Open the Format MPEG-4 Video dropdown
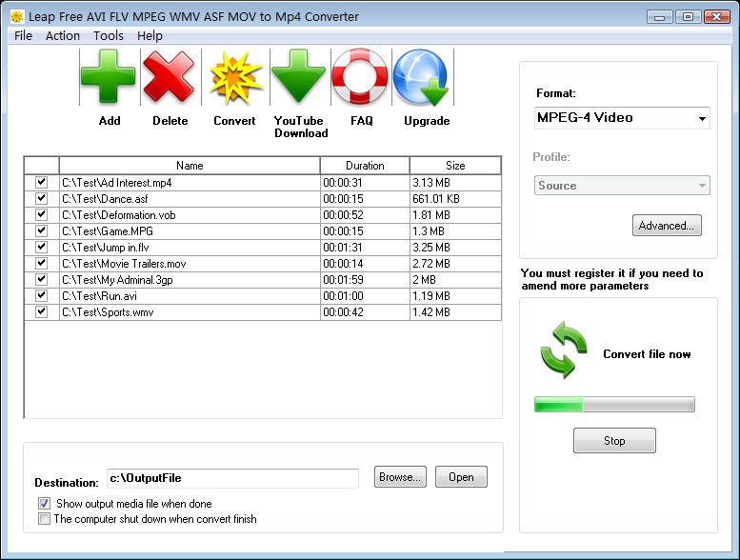740x560 pixels. click(x=622, y=118)
